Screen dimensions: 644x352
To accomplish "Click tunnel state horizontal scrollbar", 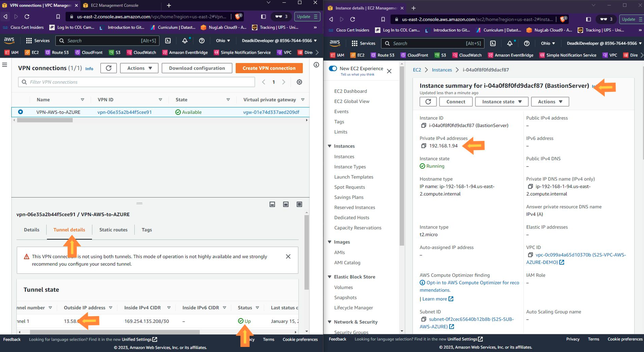I will point(115,332).
